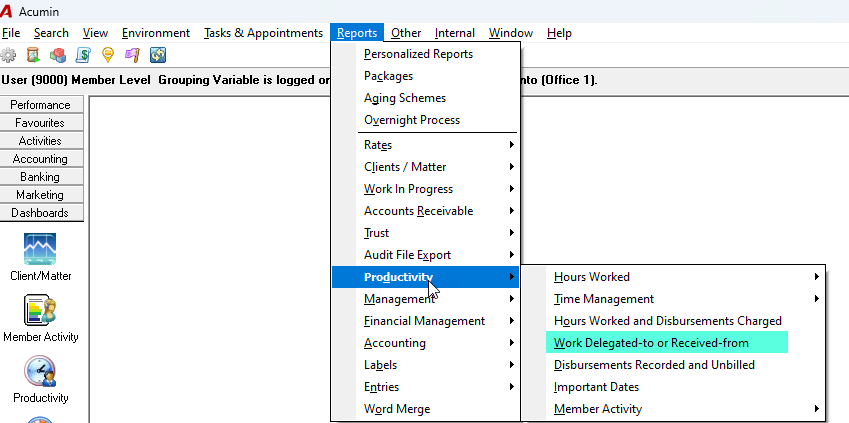This screenshot has width=849, height=423.
Task: Open the File menu
Action: point(11,33)
